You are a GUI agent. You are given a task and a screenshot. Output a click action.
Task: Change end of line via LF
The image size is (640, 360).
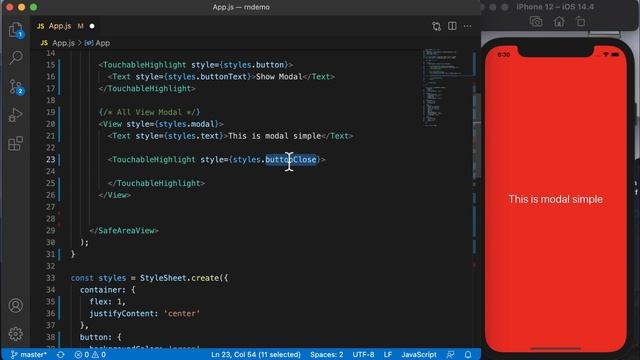coord(388,354)
